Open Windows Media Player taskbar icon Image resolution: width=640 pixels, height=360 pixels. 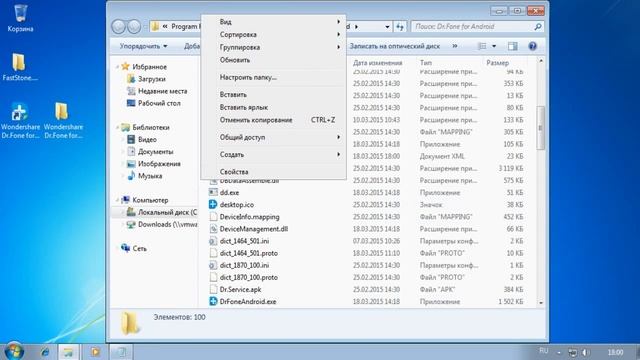[x=95, y=351]
